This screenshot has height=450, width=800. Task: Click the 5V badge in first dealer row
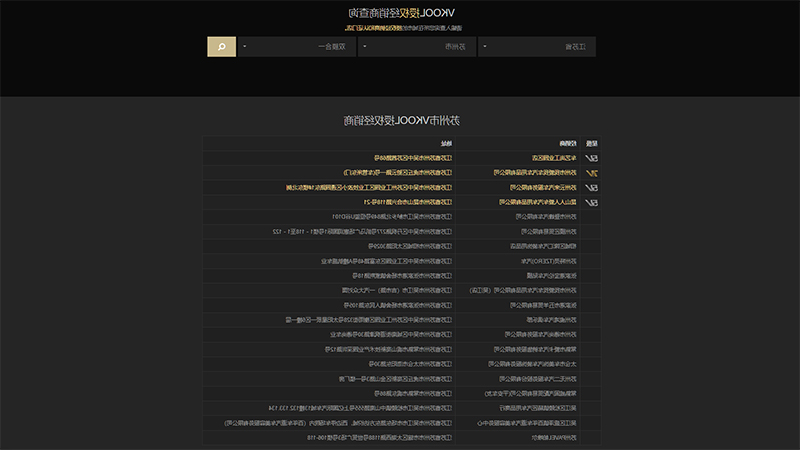pyautogui.click(x=591, y=158)
